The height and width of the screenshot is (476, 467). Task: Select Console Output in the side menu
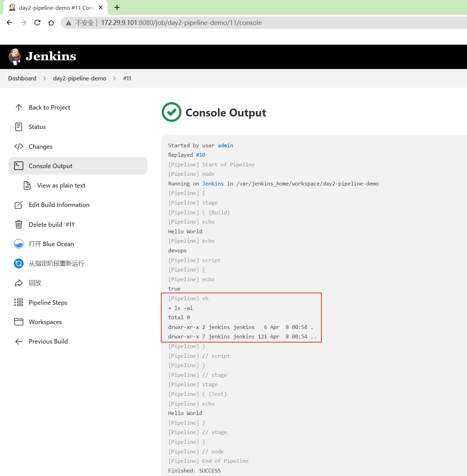point(78,166)
